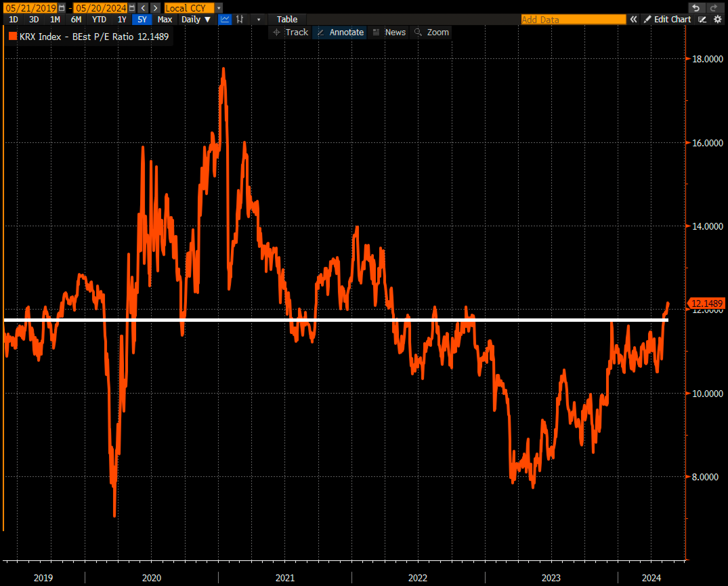Click the Add Data input field

(574, 20)
